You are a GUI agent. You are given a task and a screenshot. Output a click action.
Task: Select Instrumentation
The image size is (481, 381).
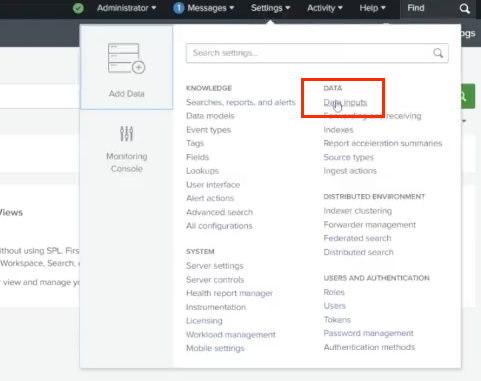click(216, 307)
